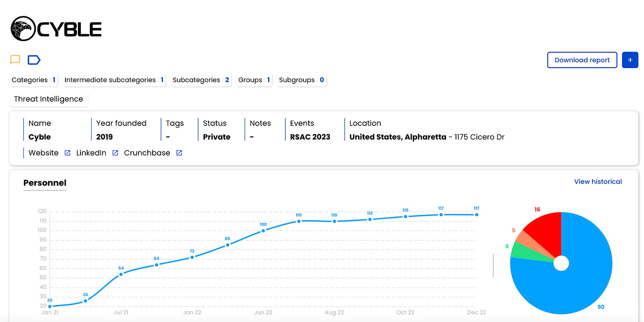Open the View historical link
The image size is (644, 322).
coord(598,182)
